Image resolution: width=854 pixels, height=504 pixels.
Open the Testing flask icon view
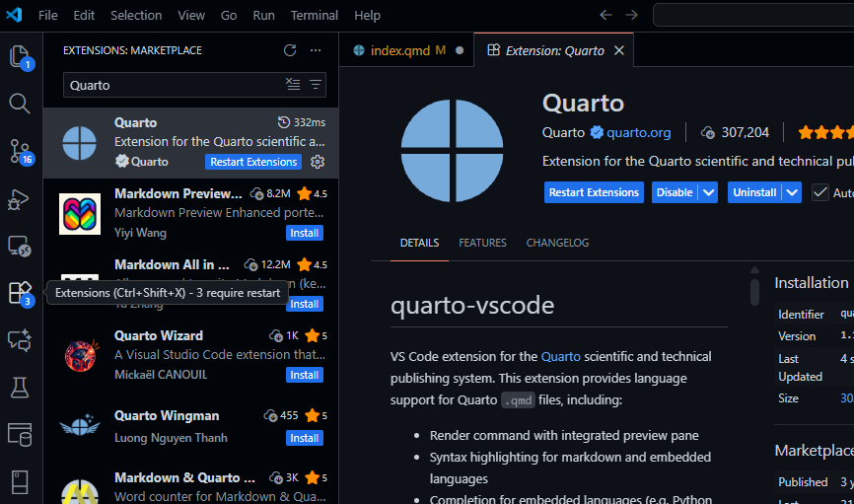point(20,388)
